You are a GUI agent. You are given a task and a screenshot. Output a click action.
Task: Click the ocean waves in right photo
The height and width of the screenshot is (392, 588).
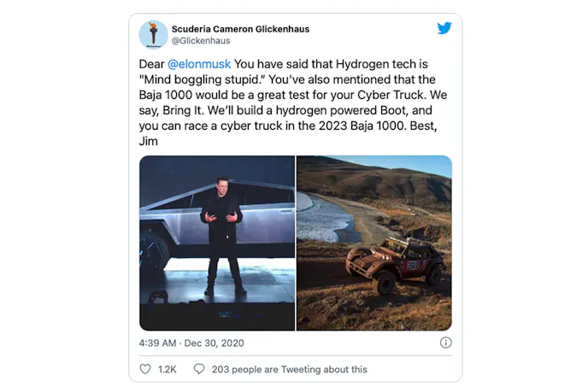(321, 221)
